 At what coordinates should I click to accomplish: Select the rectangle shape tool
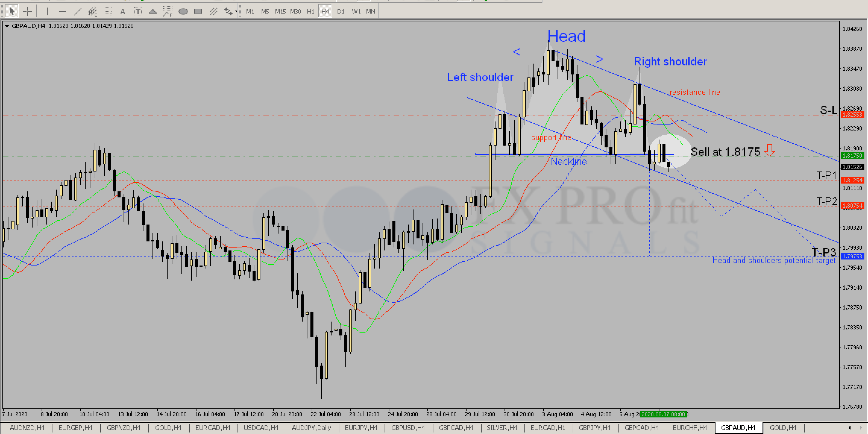(198, 11)
